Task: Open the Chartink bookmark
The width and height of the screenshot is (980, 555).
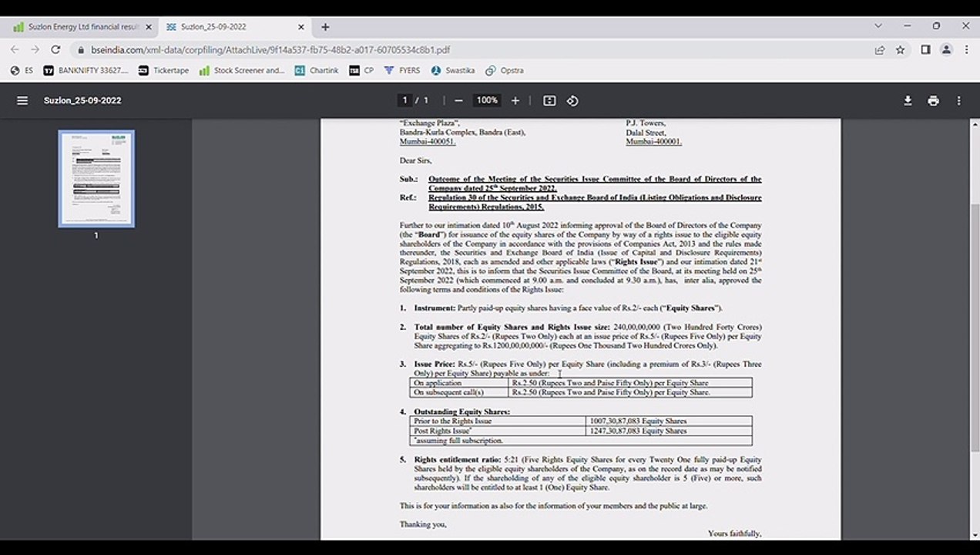Action: coord(316,70)
